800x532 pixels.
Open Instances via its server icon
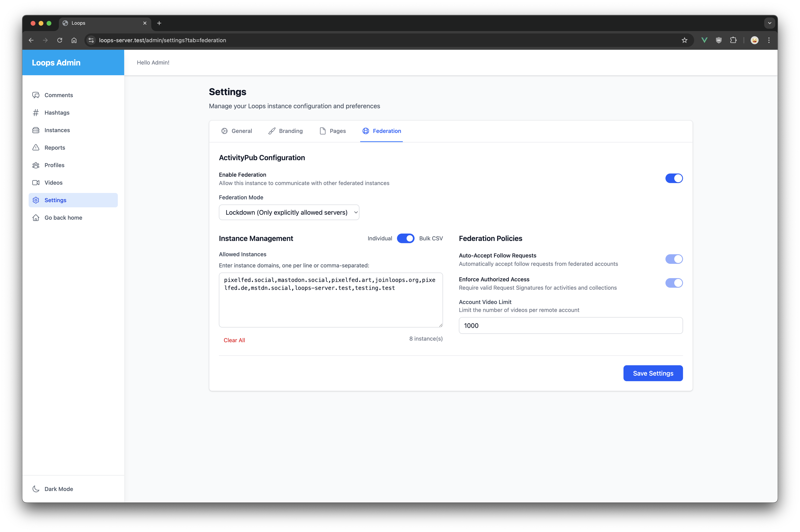pos(36,130)
